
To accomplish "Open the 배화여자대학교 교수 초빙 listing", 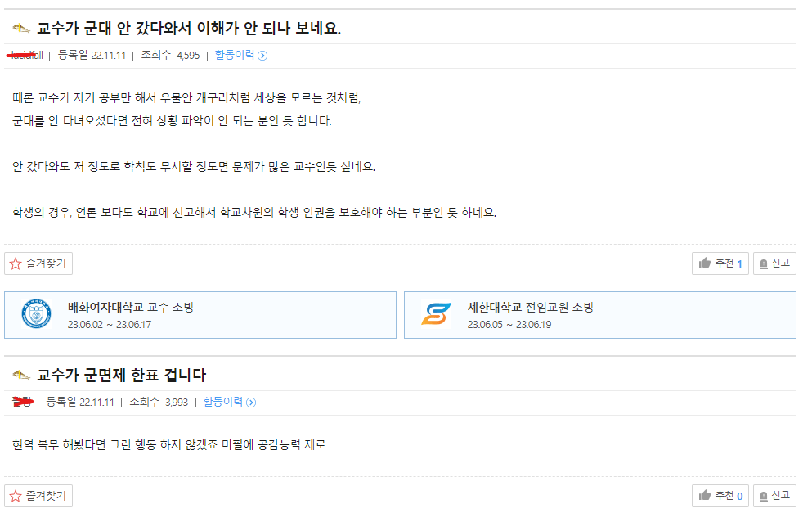I will pos(131,308).
